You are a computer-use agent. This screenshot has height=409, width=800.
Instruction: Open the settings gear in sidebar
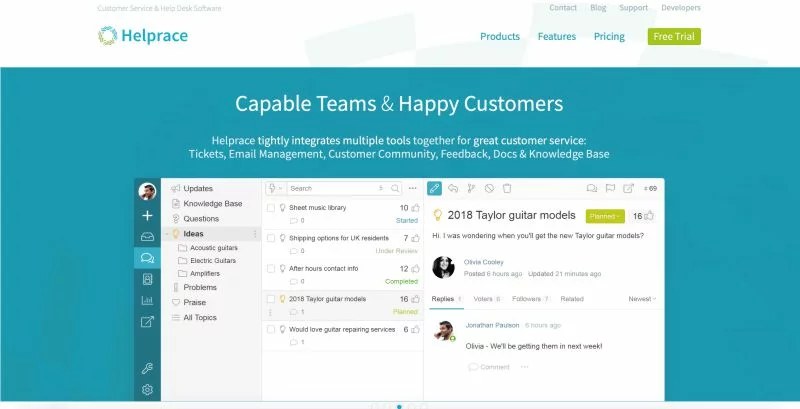coord(147,390)
